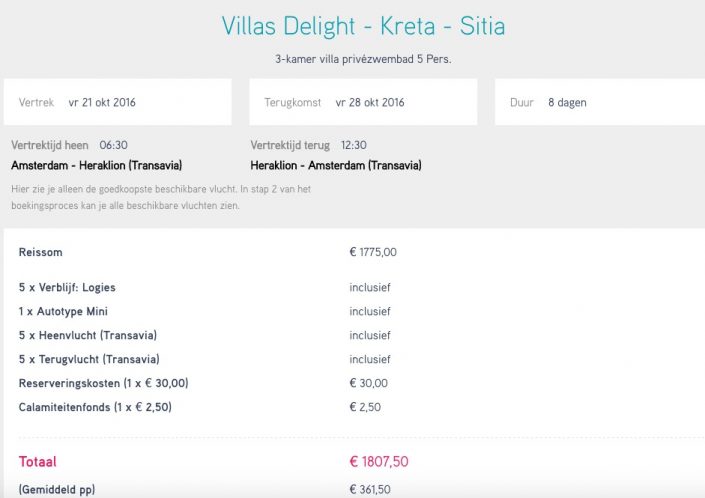
Task: Open the Terugkomst date field
Action: (x=363, y=102)
